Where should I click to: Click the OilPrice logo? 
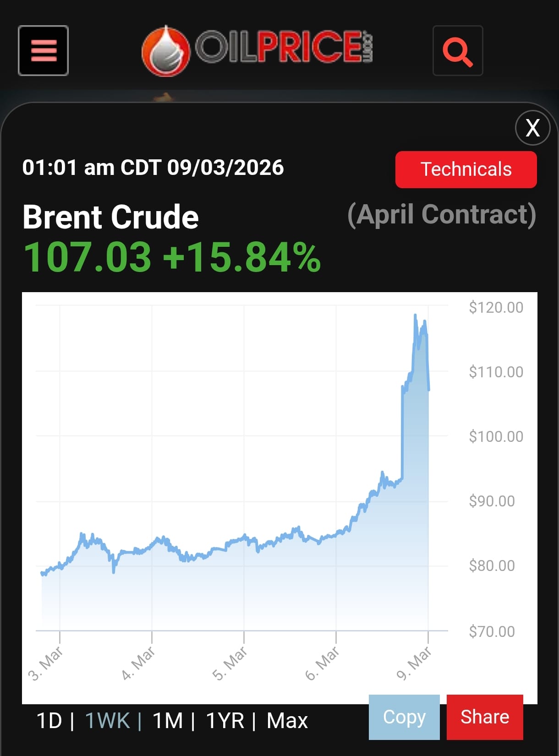point(257,50)
